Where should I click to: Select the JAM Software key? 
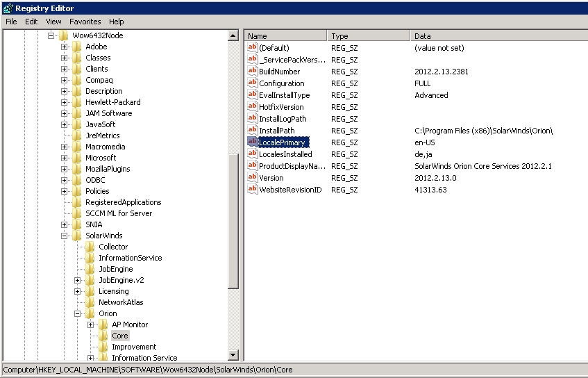(109, 113)
